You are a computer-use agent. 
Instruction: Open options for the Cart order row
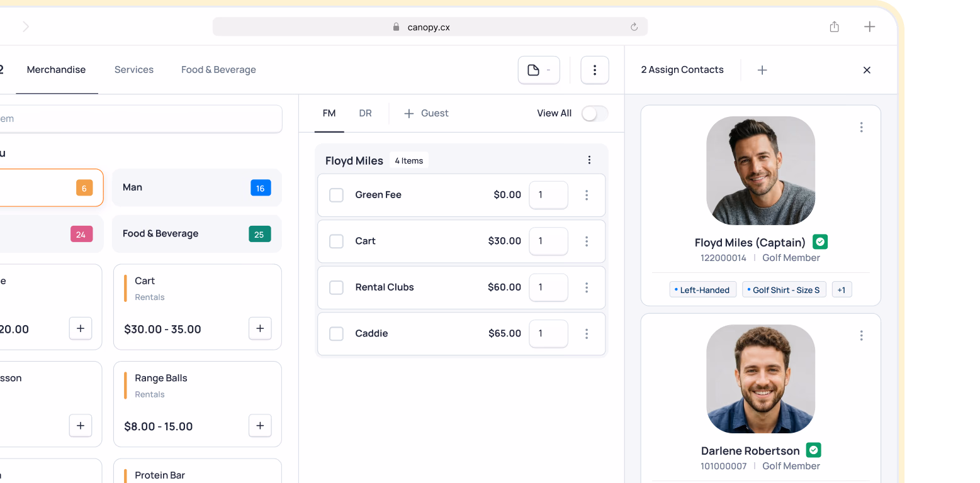pos(587,241)
